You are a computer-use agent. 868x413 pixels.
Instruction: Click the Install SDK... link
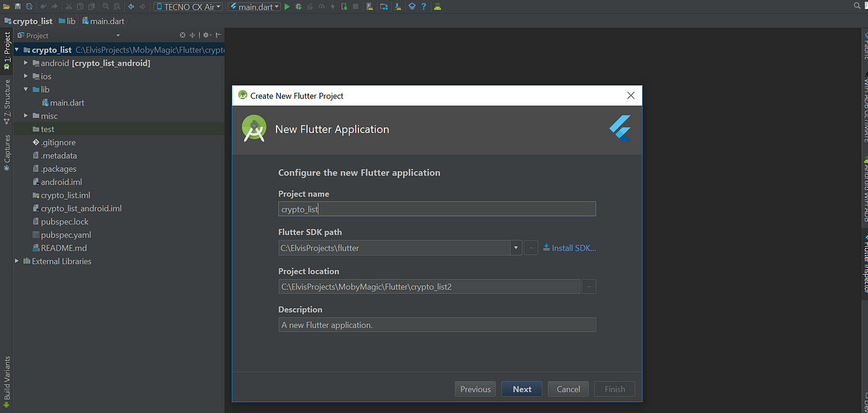click(569, 248)
